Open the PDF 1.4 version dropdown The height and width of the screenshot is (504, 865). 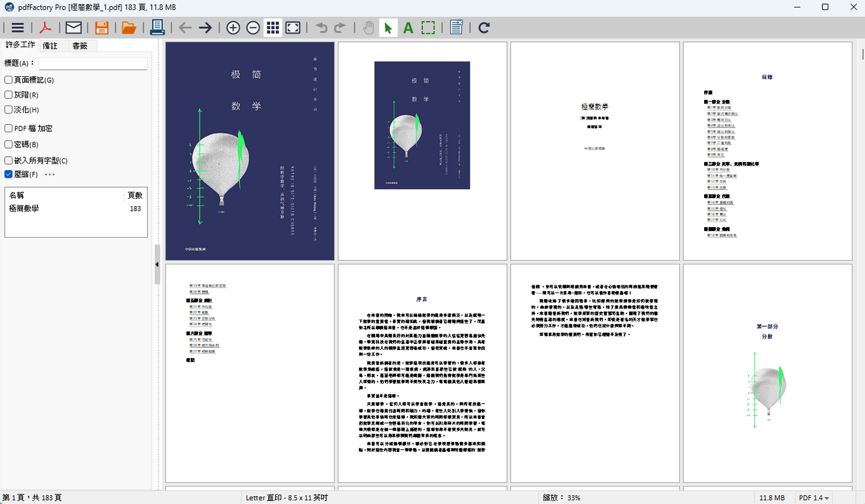pos(814,498)
